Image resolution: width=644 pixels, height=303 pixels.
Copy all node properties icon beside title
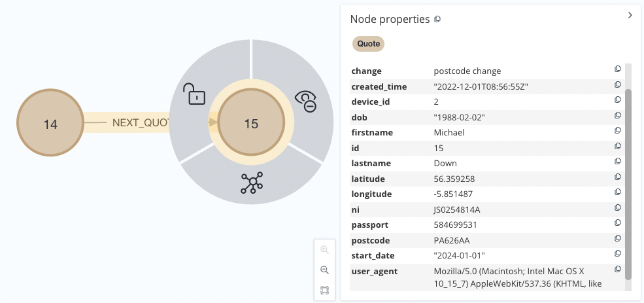coord(437,20)
